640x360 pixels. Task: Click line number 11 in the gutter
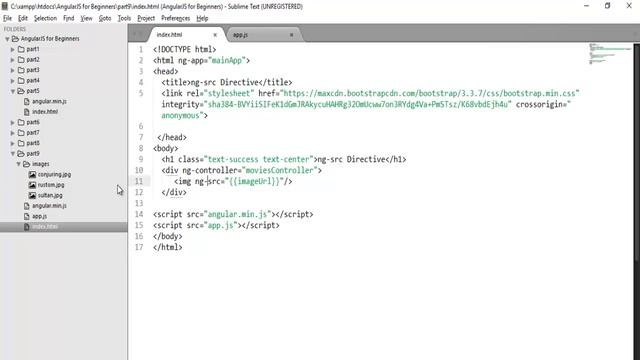tap(139, 181)
